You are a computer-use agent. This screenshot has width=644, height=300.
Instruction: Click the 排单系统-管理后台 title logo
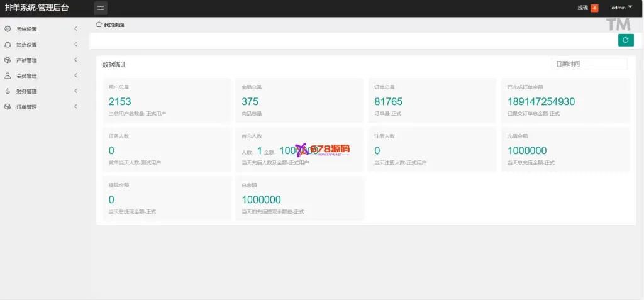coord(36,8)
